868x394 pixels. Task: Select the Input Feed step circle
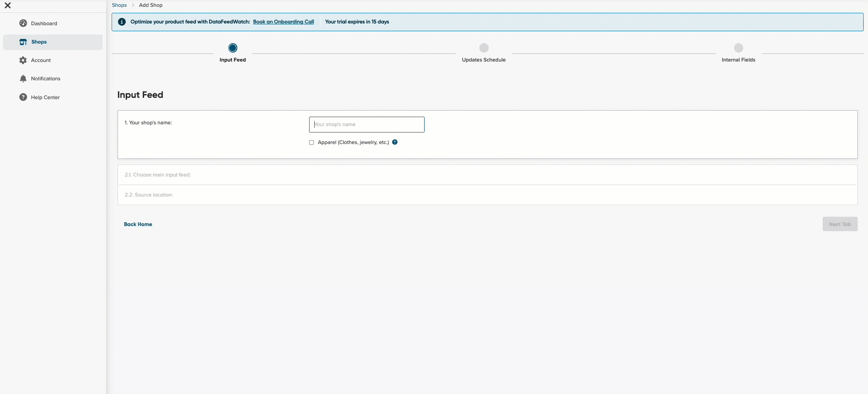[x=233, y=48]
